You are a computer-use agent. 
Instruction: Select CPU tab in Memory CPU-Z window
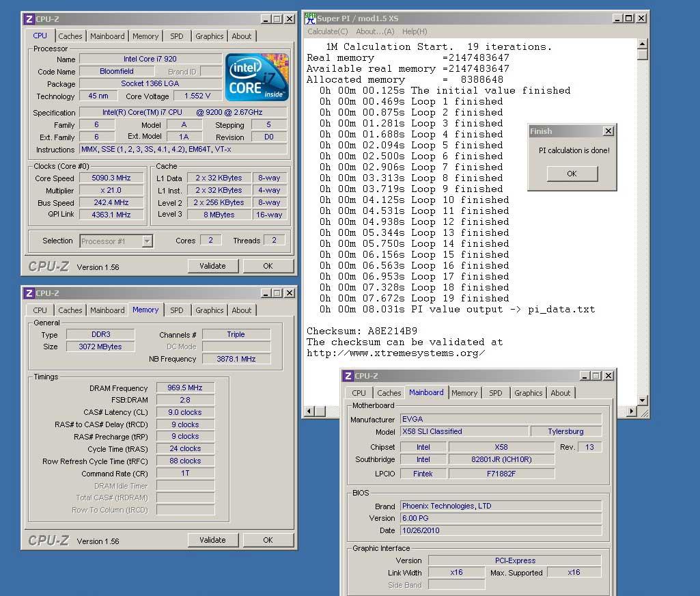(x=40, y=310)
